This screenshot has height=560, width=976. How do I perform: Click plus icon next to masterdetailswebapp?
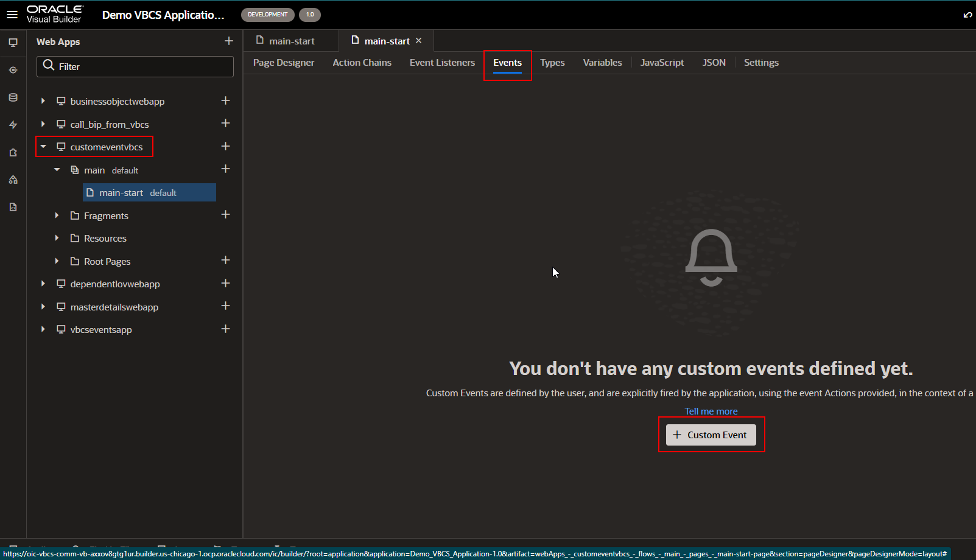(x=225, y=306)
